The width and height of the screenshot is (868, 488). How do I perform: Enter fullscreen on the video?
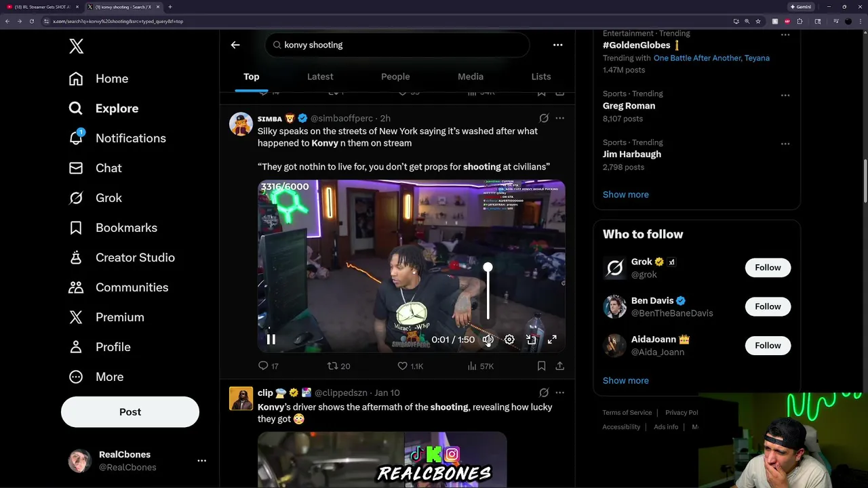553,340
